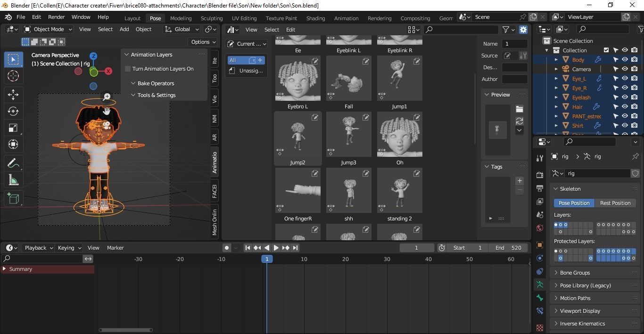Jump to the start frame
Image resolution: width=644 pixels, height=334 pixels.
point(248,248)
